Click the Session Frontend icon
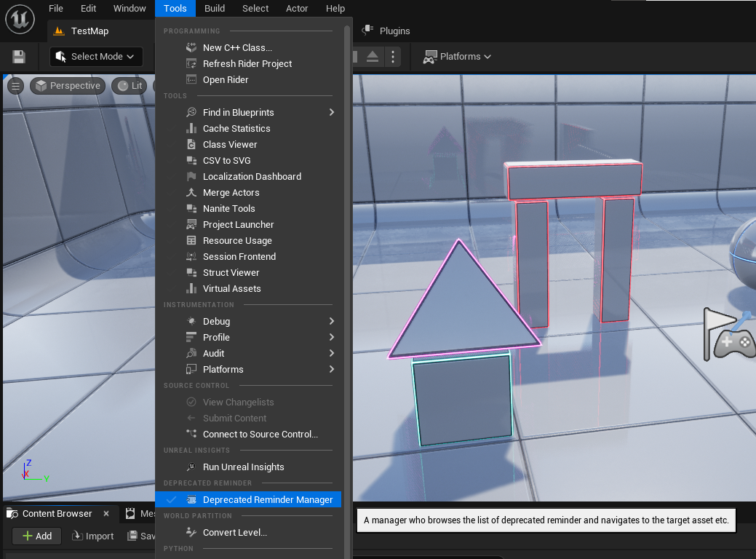756x559 pixels. click(191, 257)
